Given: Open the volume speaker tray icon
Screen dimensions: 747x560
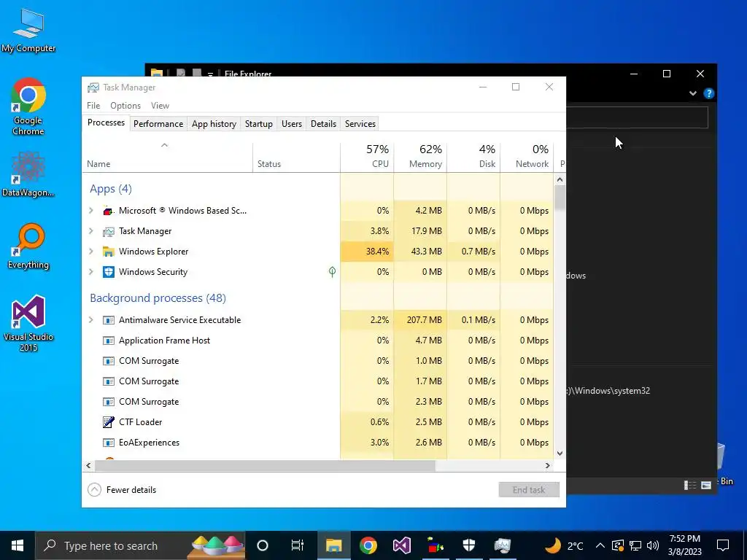Looking at the screenshot, I should point(653,545).
